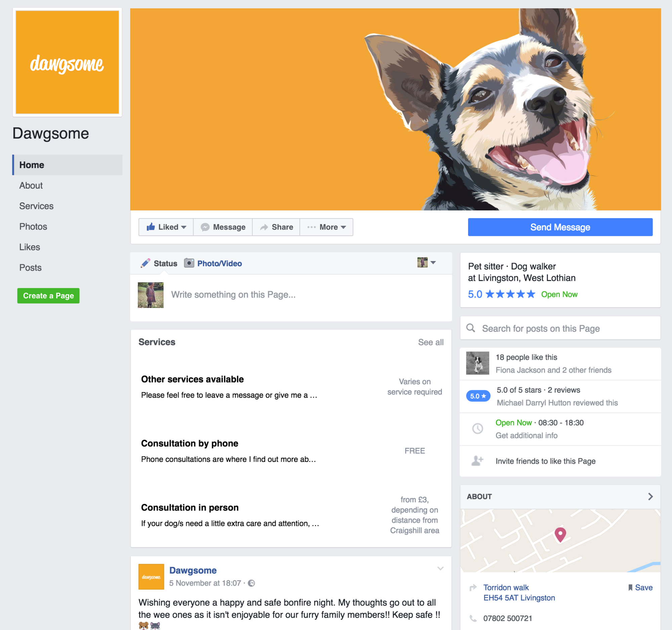Open the More dropdown menu
The image size is (672, 630).
click(x=327, y=227)
